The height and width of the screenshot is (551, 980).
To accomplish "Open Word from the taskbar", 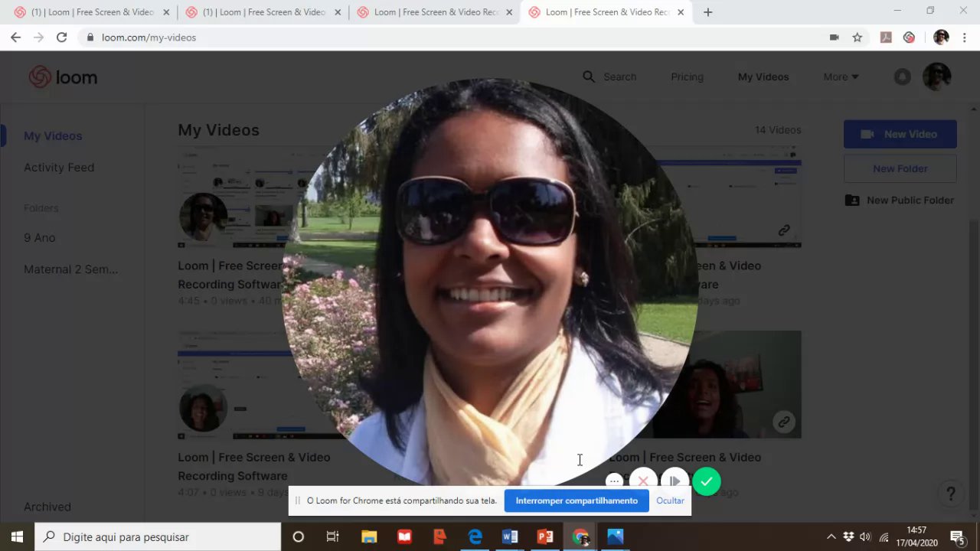I will pos(510,536).
